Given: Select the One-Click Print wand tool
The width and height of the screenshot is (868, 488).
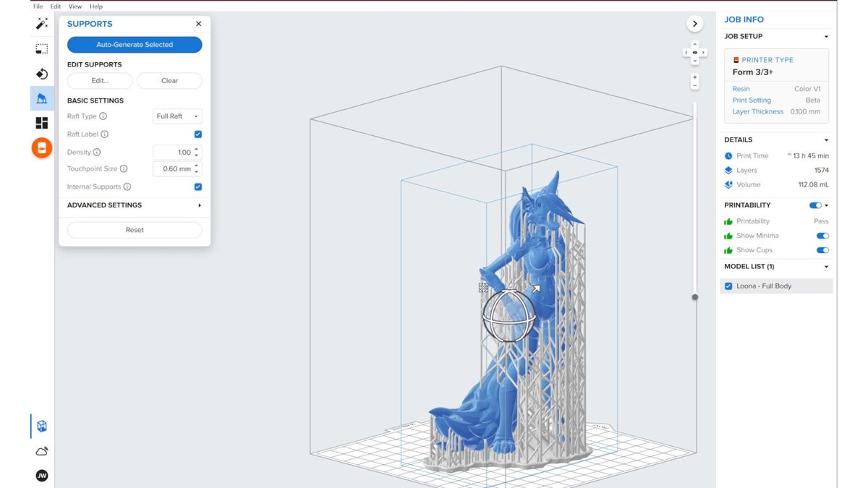Looking at the screenshot, I should (41, 24).
